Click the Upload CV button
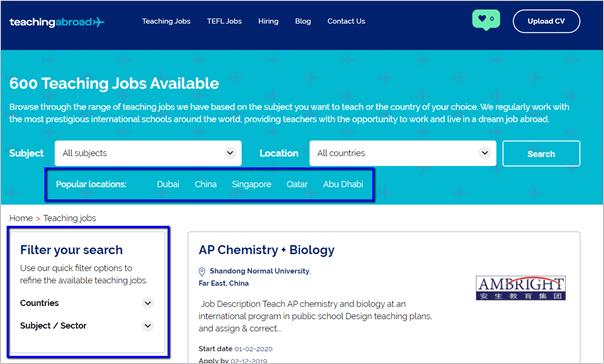Image resolution: width=604 pixels, height=364 pixels. (x=546, y=21)
